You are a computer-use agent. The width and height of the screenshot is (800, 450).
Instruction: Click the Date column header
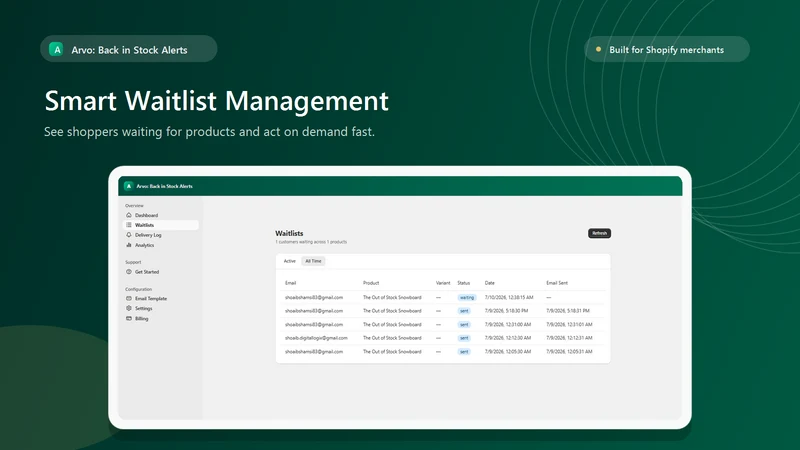[x=490, y=283]
